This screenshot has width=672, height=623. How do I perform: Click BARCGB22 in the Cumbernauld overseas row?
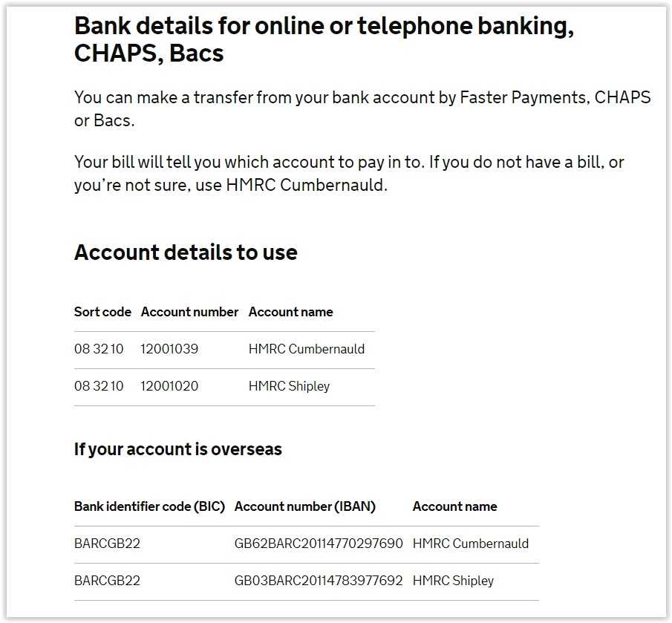(107, 544)
